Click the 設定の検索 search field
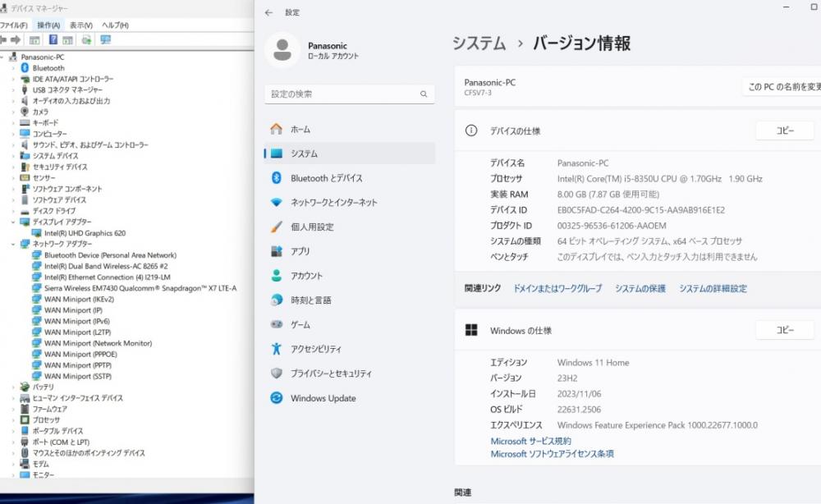The width and height of the screenshot is (821, 504). (x=349, y=94)
